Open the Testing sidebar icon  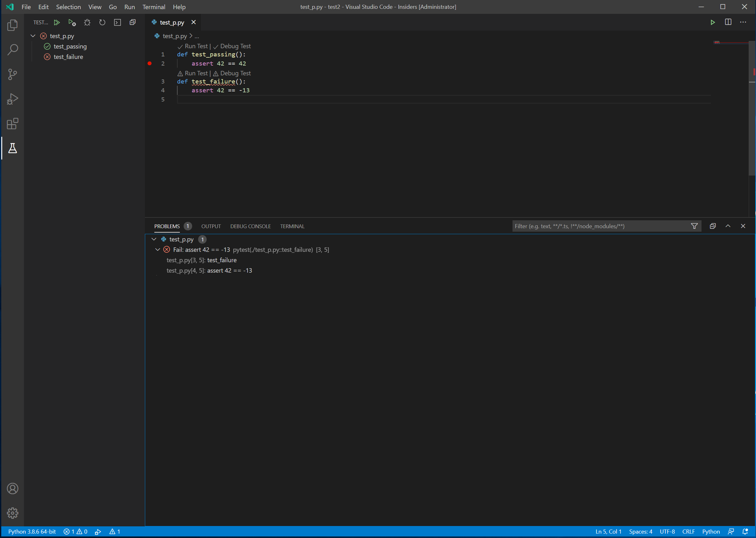[x=12, y=149]
